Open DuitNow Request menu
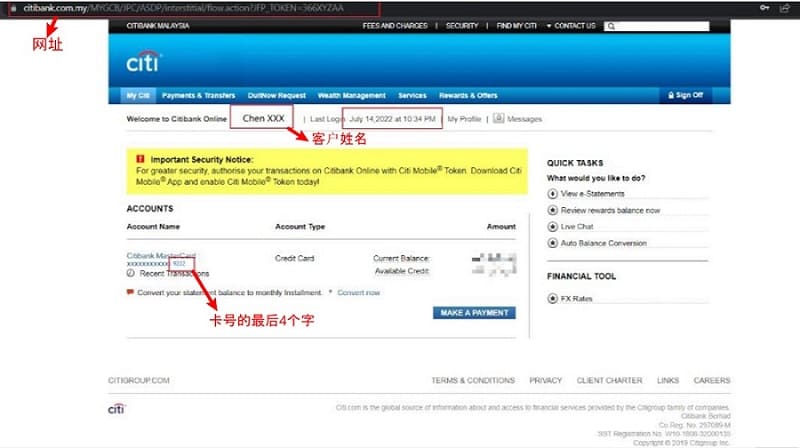Screen dimensions: 800x448 coord(277,95)
